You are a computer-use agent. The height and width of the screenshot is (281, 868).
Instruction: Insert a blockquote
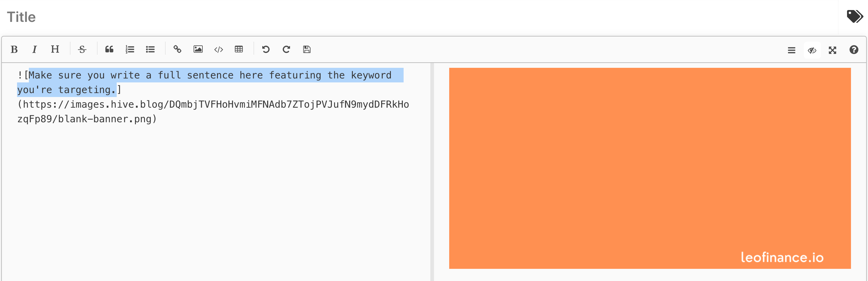[109, 50]
